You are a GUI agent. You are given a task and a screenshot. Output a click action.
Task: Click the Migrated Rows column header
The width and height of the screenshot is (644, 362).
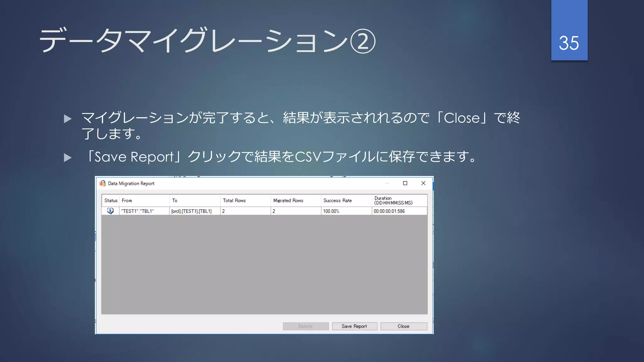(296, 200)
